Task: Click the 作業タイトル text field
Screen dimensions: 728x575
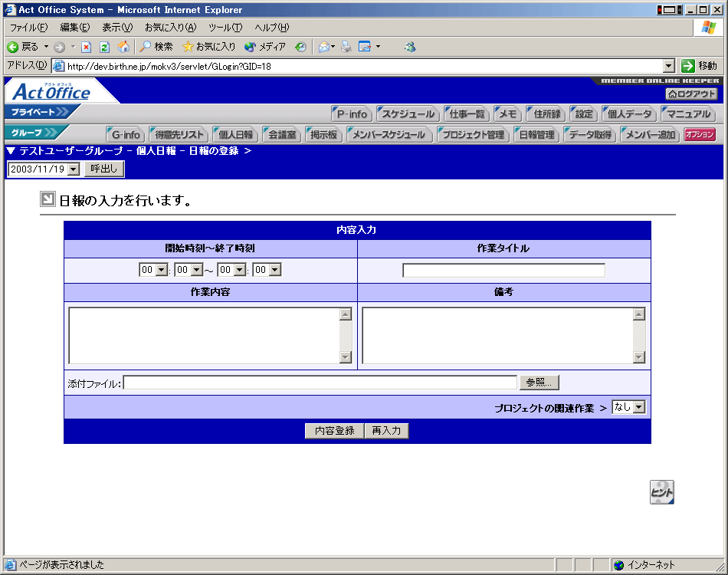Action: [503, 270]
